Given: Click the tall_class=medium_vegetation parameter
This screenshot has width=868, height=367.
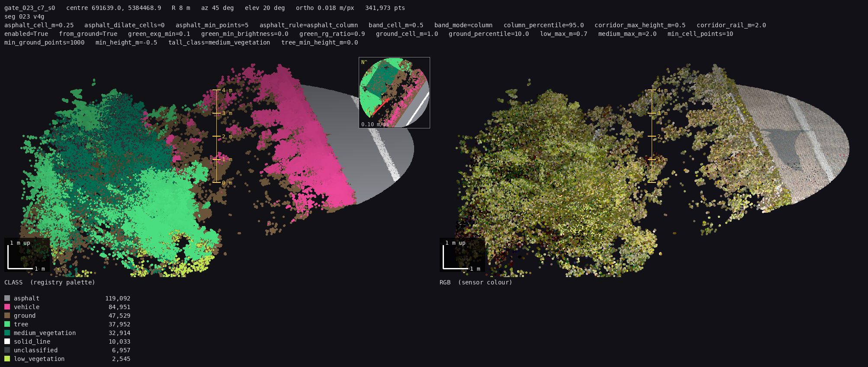Looking at the screenshot, I should coord(219,42).
